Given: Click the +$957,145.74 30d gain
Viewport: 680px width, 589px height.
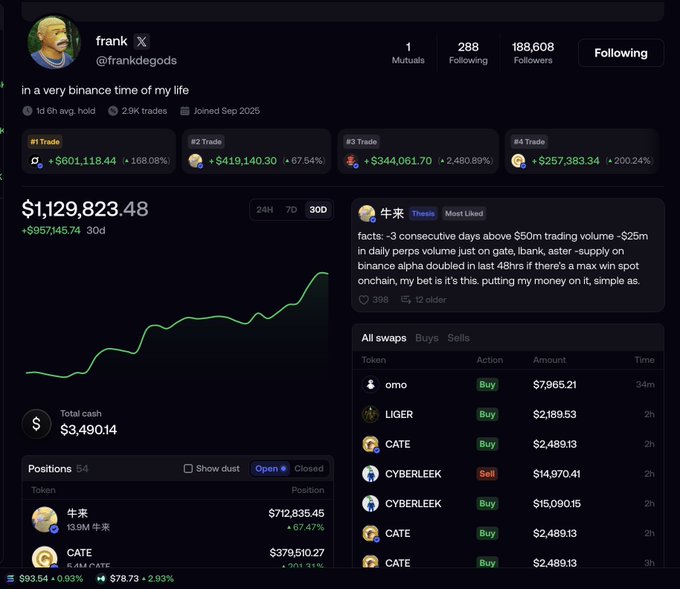Looking at the screenshot, I should tap(63, 230).
